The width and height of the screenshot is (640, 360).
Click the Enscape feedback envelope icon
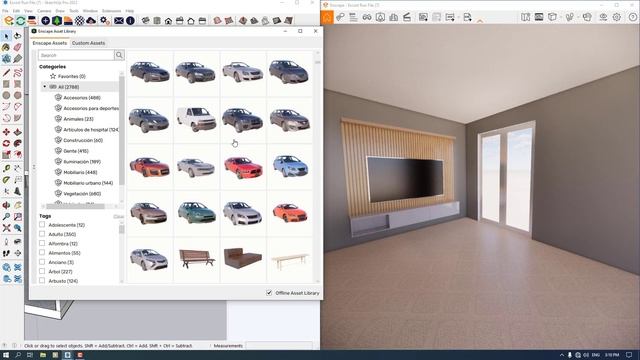point(119,20)
